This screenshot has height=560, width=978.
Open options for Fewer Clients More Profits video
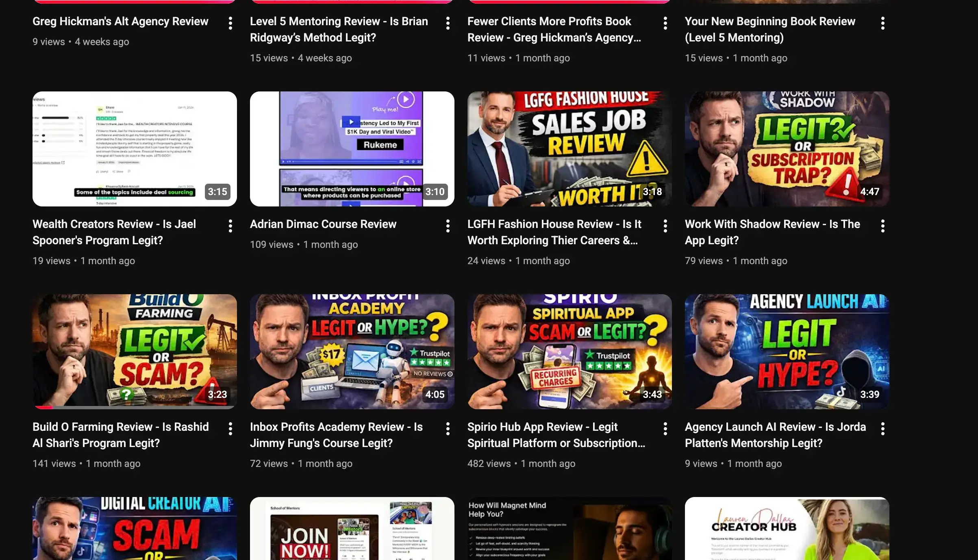[665, 23]
